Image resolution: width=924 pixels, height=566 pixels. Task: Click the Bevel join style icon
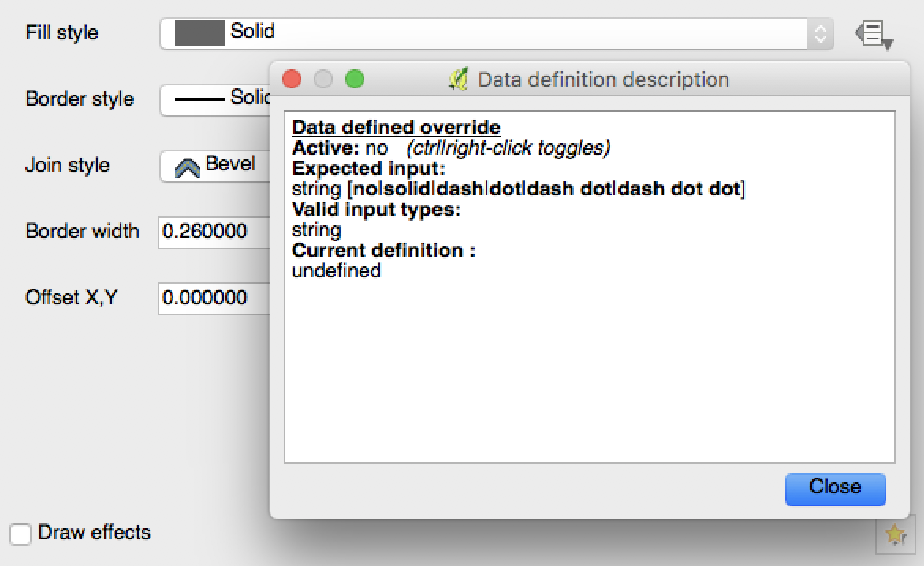click(188, 167)
